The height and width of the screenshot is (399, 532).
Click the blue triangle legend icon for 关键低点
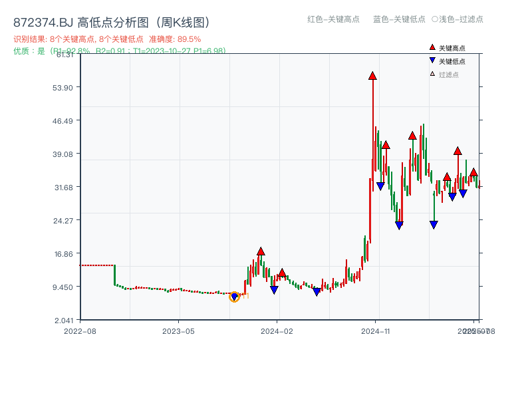point(432,61)
